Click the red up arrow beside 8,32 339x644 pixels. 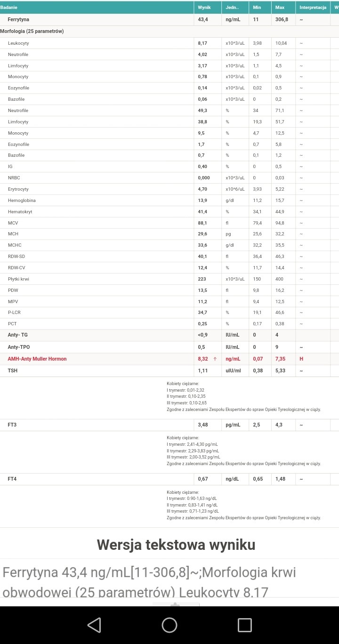(215, 359)
